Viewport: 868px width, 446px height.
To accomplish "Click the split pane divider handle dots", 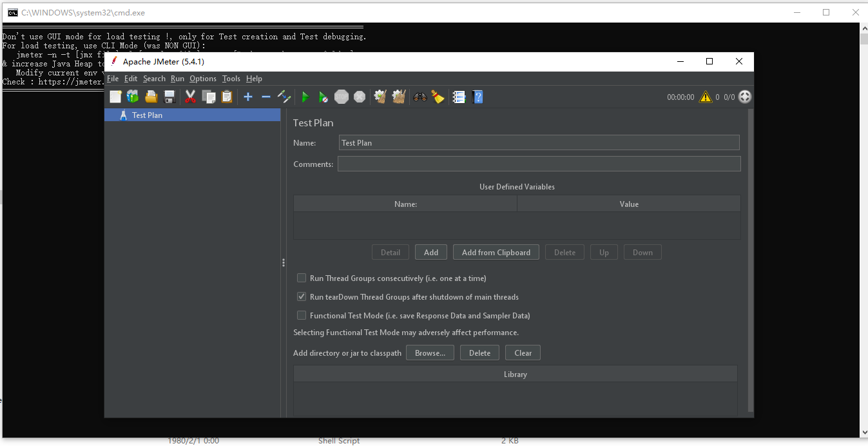I will [283, 263].
